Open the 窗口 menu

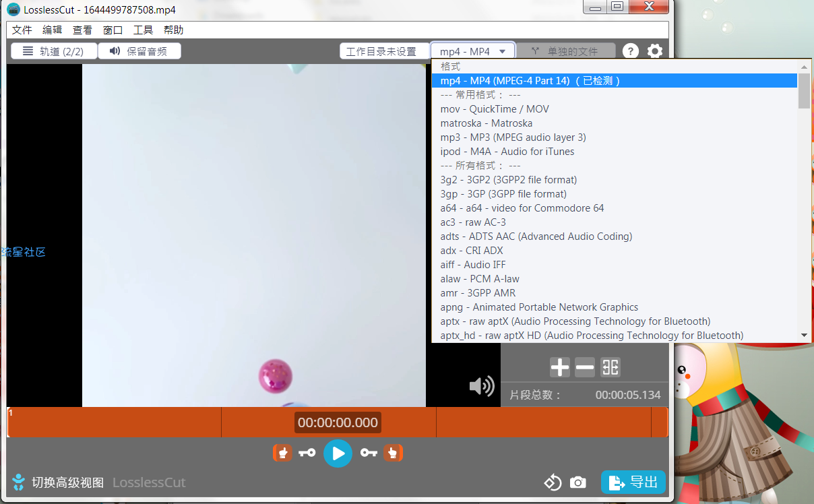click(113, 30)
